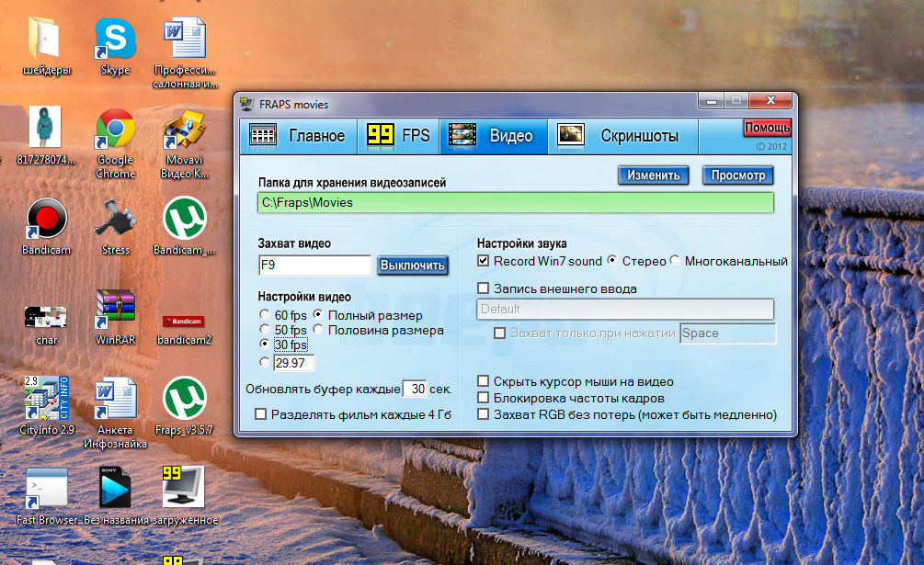Image resolution: width=924 pixels, height=565 pixels.
Task: Select the 60 fps radio option
Action: (x=267, y=315)
